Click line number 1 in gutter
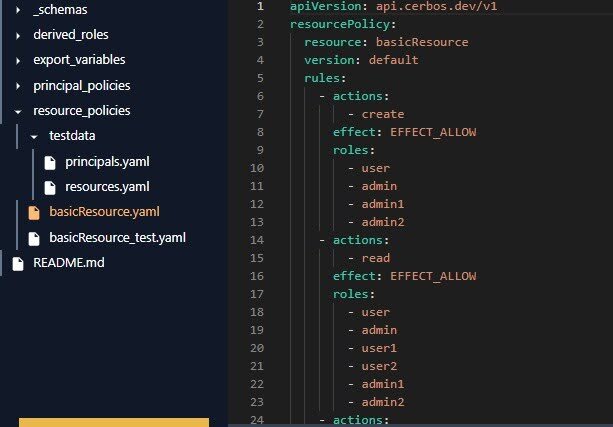The height and width of the screenshot is (427, 613). 260,6
